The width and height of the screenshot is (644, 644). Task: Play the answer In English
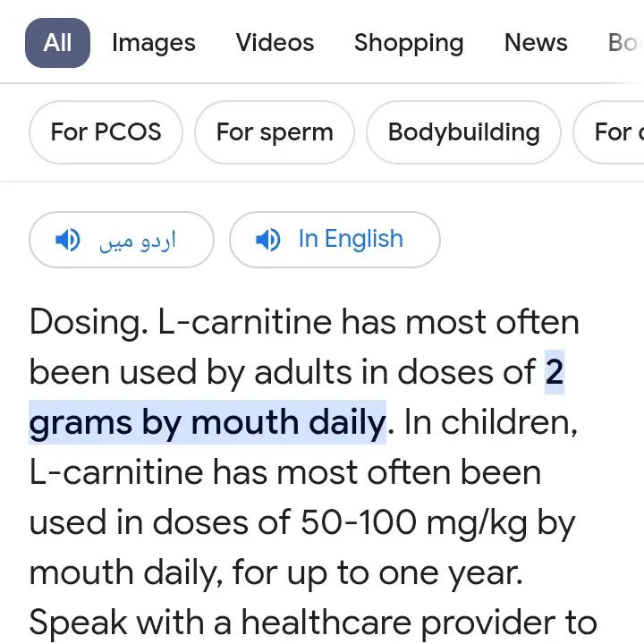(x=335, y=240)
